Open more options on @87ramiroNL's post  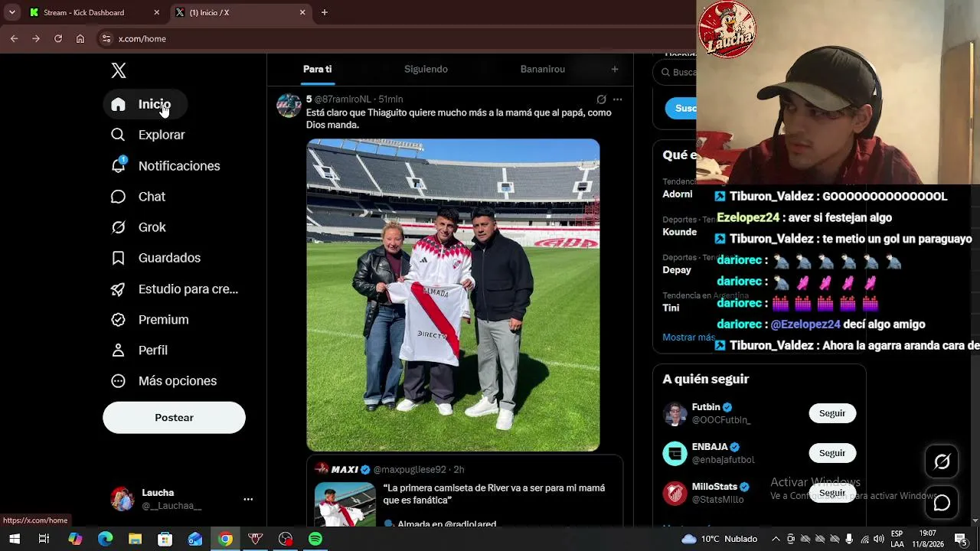click(617, 99)
